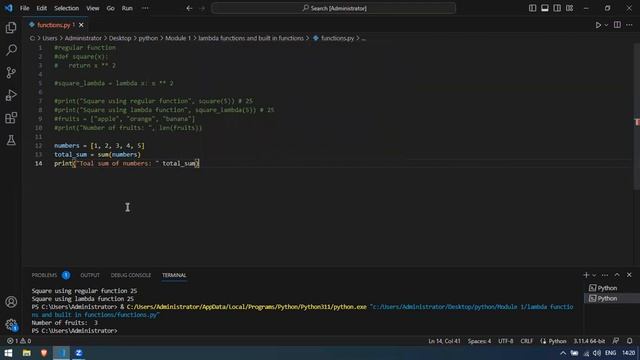
Task: Open the Go menu
Action: click(110, 8)
